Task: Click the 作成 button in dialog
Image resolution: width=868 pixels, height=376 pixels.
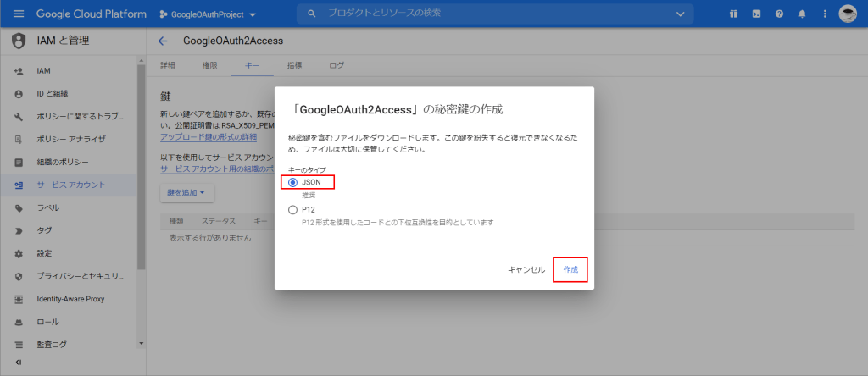Action: click(x=570, y=270)
